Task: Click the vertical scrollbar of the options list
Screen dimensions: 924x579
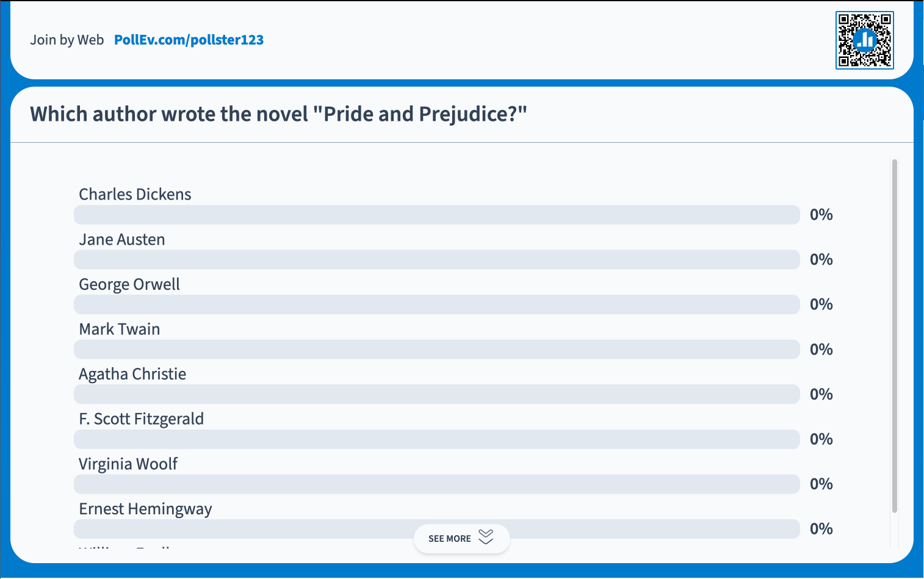Action: [894, 336]
